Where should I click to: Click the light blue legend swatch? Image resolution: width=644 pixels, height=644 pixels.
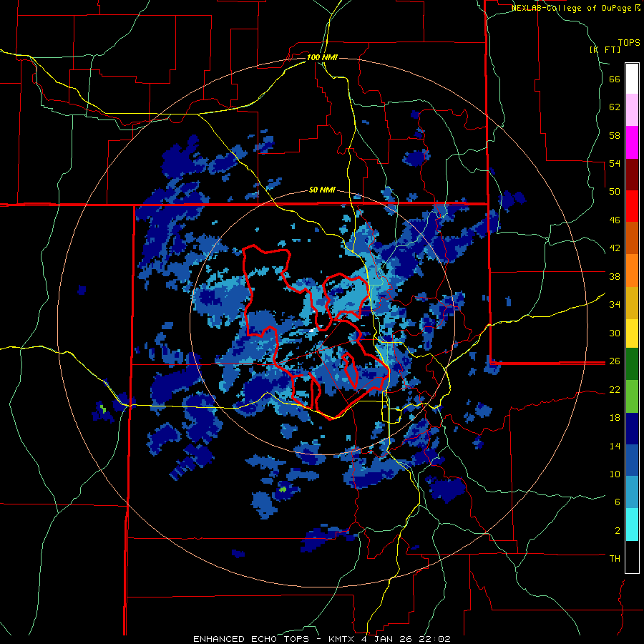pos(632,492)
